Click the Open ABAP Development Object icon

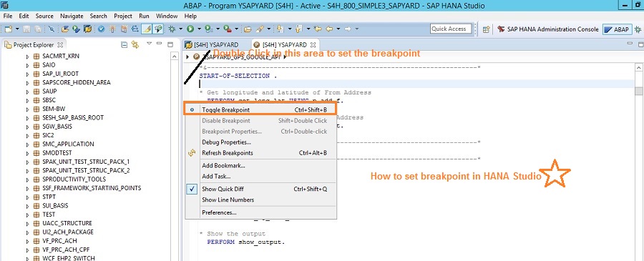pos(65,29)
